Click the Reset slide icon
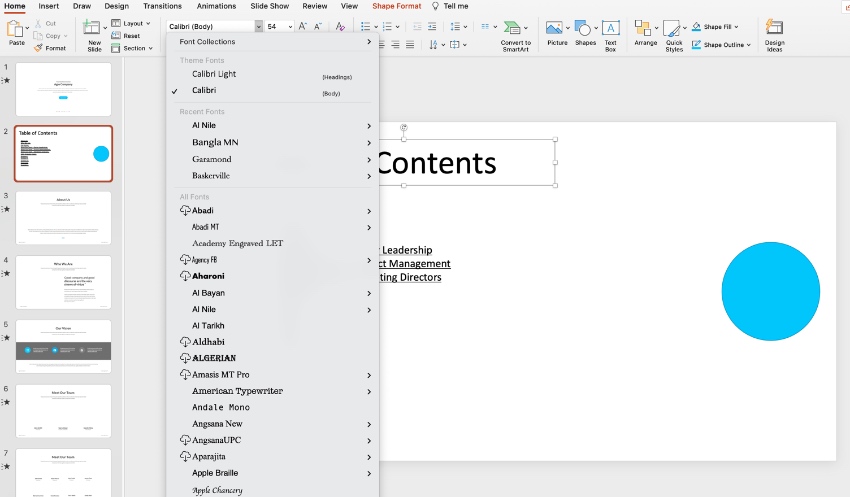The image size is (850, 497). [x=115, y=36]
